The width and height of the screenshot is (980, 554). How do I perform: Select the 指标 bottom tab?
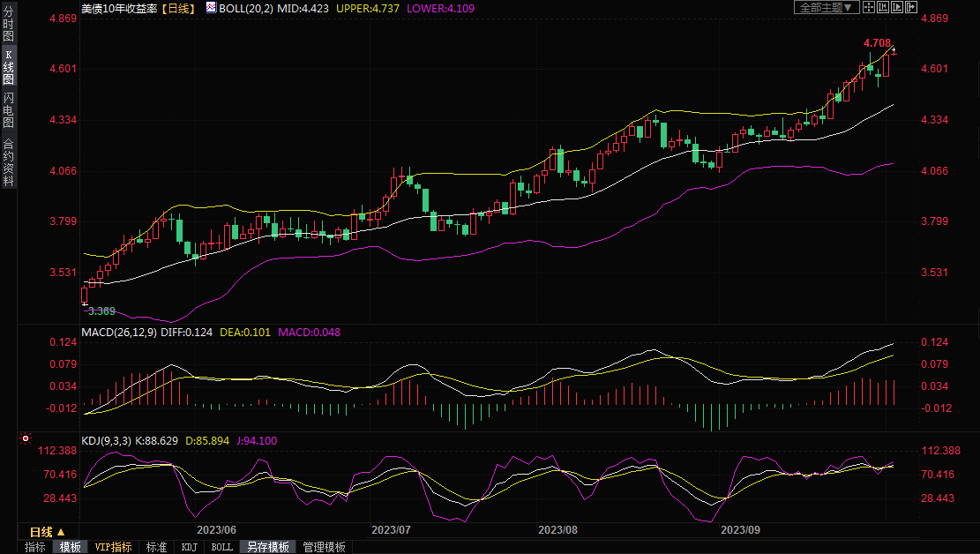point(35,547)
